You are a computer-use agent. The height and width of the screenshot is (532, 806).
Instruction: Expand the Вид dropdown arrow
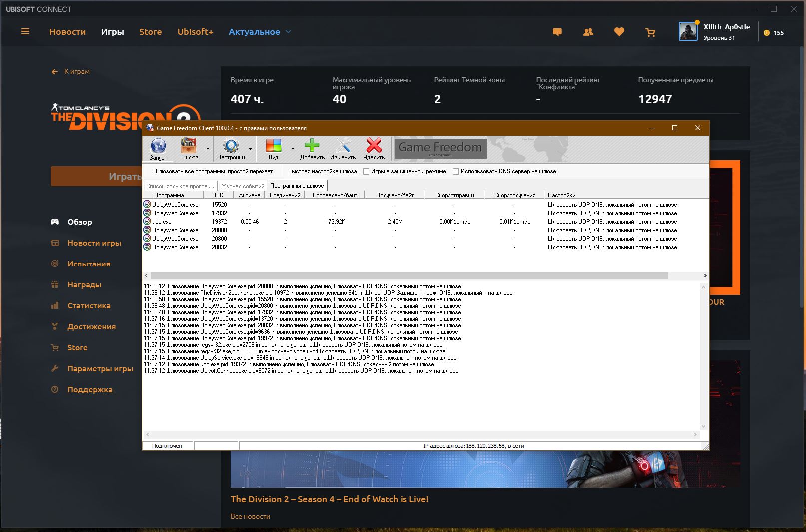pyautogui.click(x=293, y=149)
